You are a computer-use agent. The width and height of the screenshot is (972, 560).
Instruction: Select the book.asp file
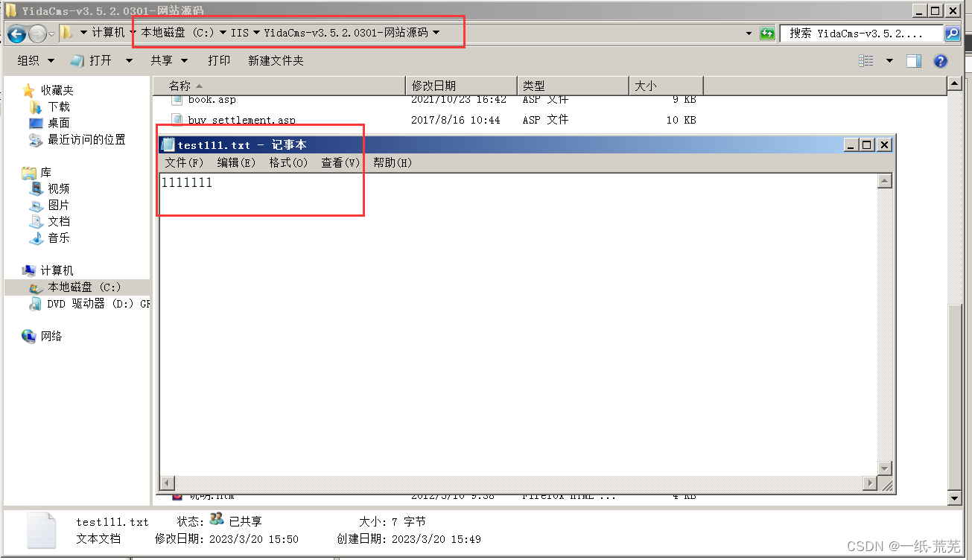point(212,100)
